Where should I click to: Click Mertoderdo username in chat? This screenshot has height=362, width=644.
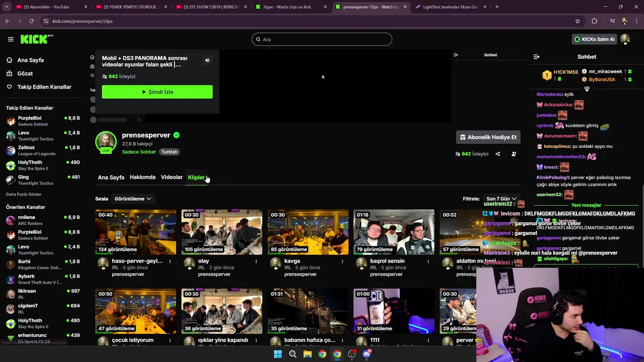[549, 95]
